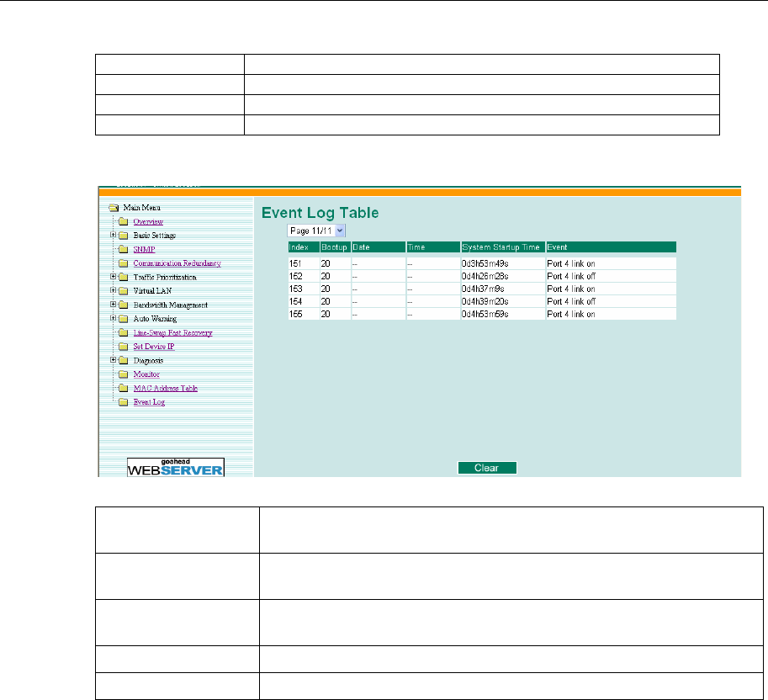Click the folder icon beside Set Device IP
768x700 pixels.
point(124,347)
